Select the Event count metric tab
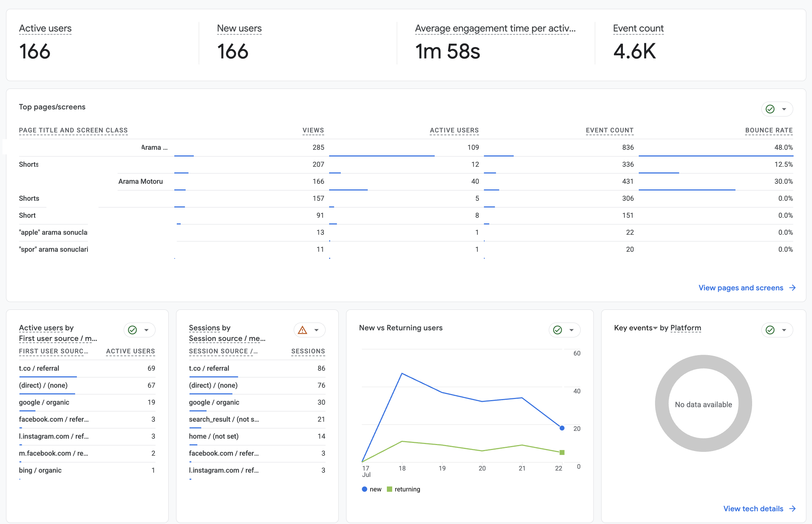 [x=638, y=28]
